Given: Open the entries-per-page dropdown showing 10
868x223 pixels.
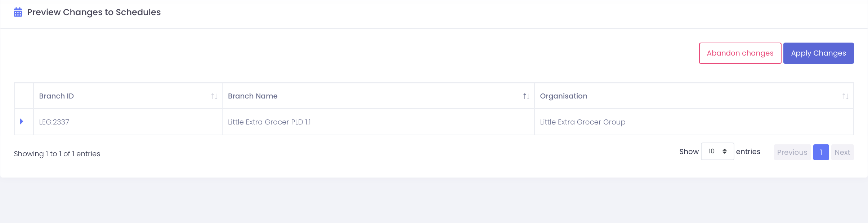Looking at the screenshot, I should click(x=717, y=152).
